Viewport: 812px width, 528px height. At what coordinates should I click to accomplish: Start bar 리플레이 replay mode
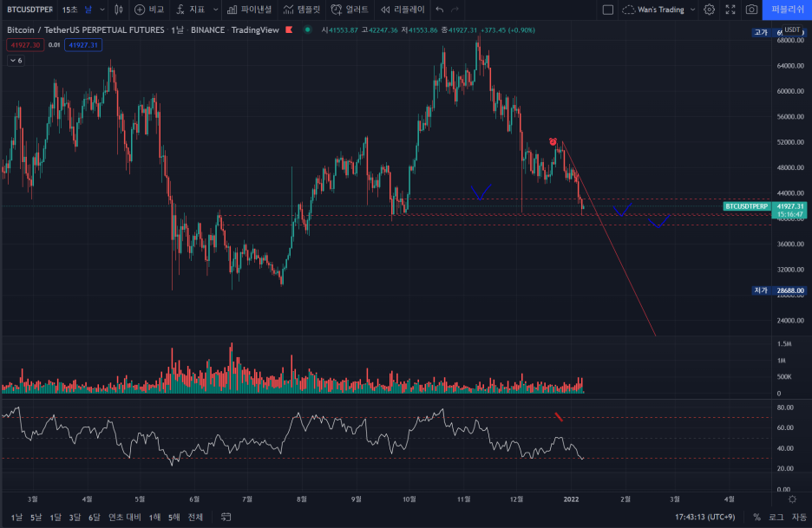coord(403,10)
